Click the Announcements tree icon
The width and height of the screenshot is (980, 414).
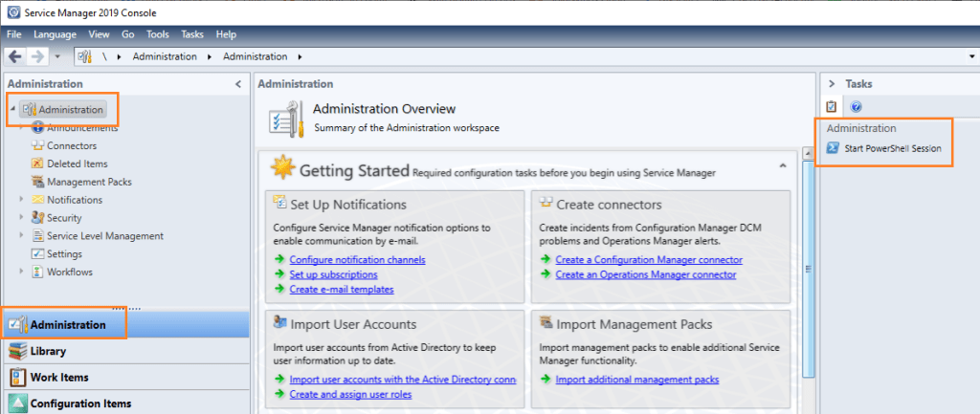point(37,128)
